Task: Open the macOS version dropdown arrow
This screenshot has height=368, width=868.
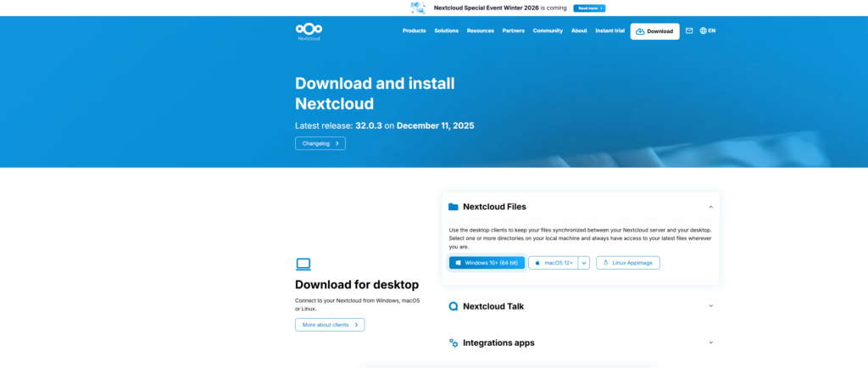Action: point(584,263)
